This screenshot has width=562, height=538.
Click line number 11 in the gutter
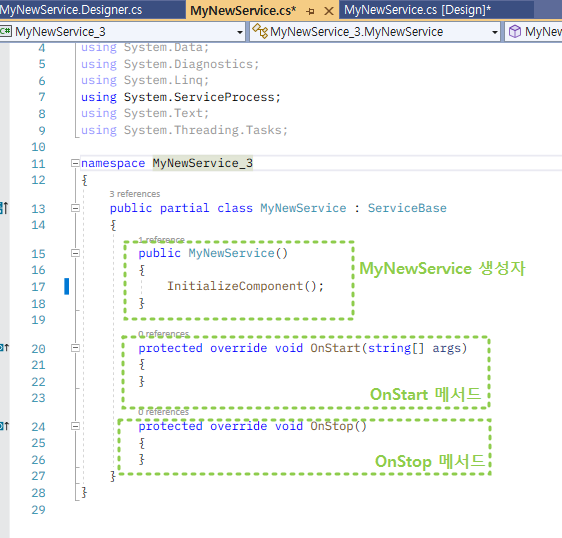(x=38, y=164)
